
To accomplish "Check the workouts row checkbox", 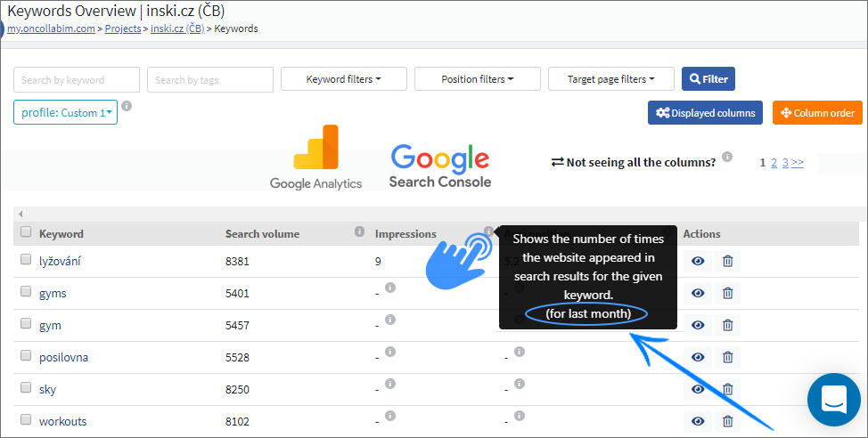I will pyautogui.click(x=26, y=419).
